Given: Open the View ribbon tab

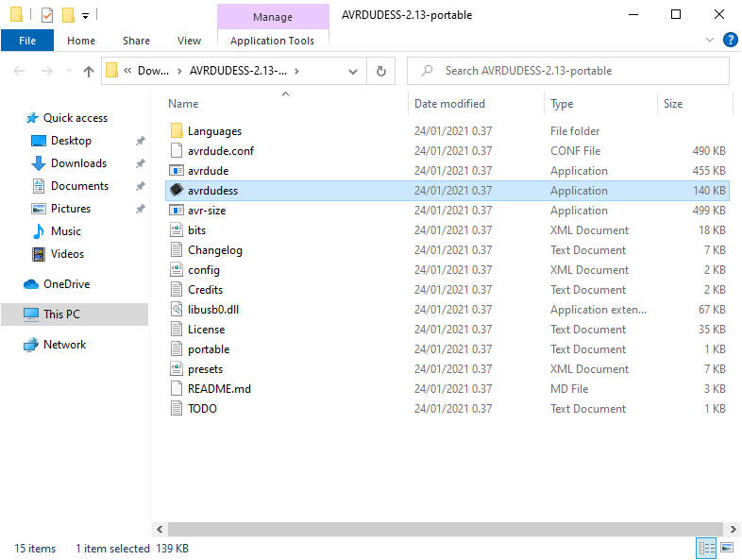Looking at the screenshot, I should tap(190, 41).
